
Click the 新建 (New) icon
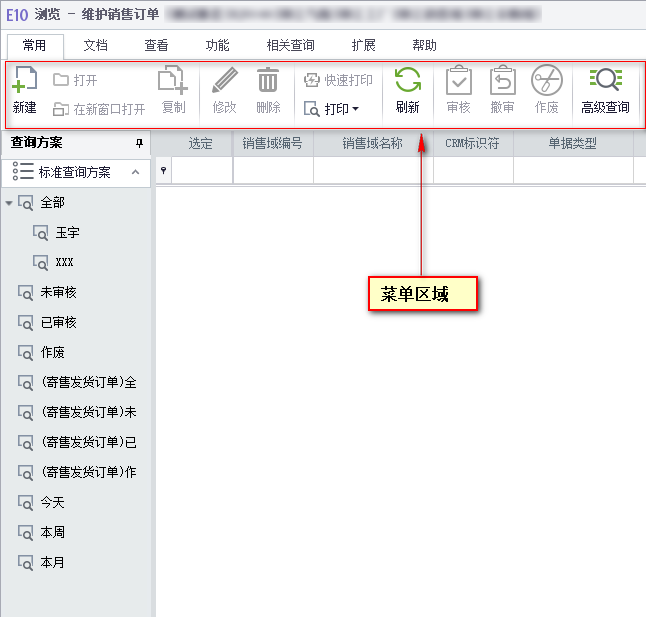[x=24, y=82]
